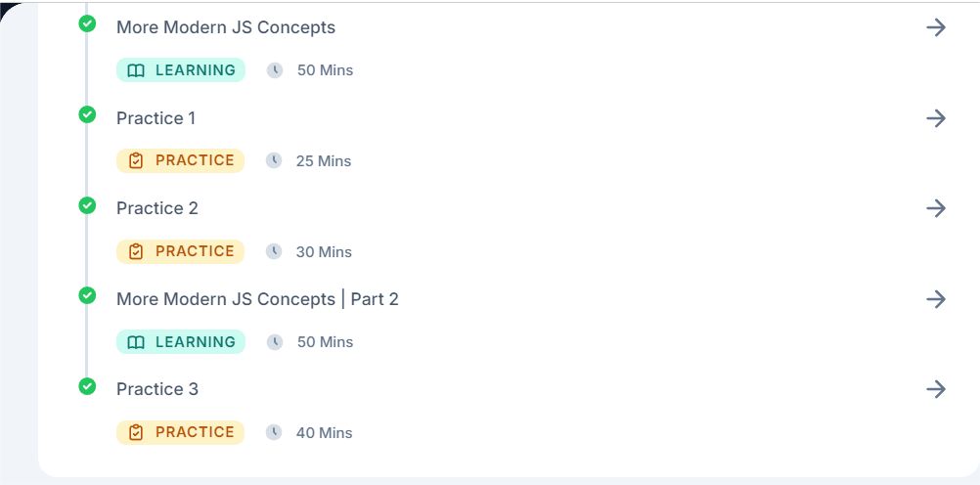Click green check for More Modern JS Concepts Part 2

87,295
